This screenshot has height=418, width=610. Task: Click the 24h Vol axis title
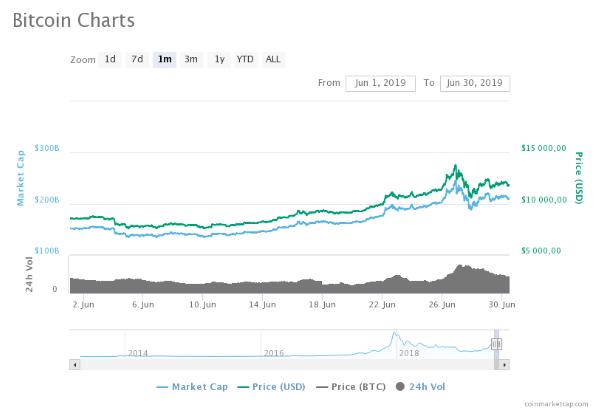click(29, 274)
